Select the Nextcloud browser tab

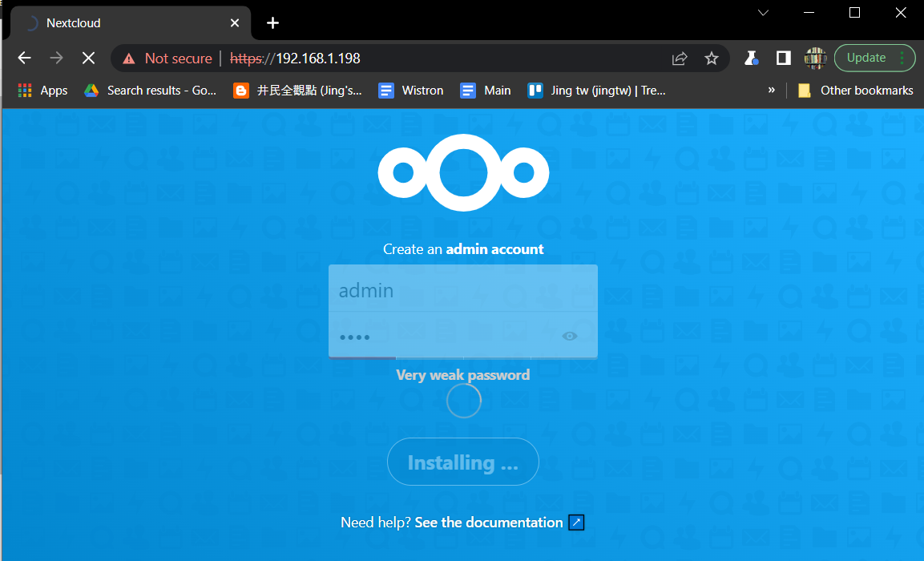(131, 23)
